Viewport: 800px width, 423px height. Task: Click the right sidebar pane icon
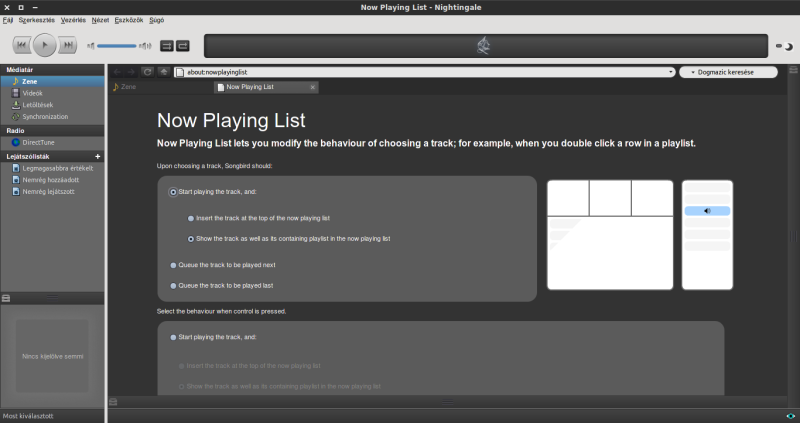click(793, 70)
